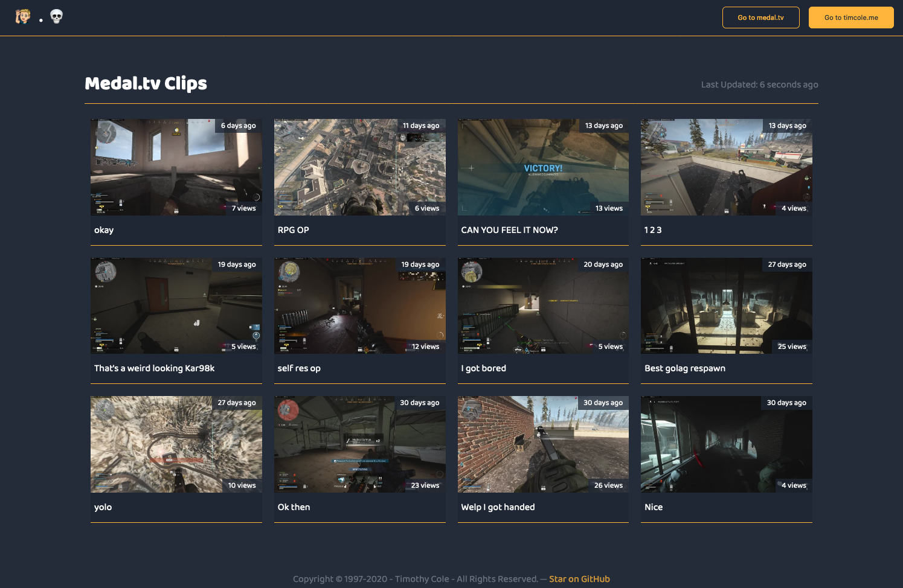The width and height of the screenshot is (903, 588).
Task: Click the '26 views' label
Action: click(608, 485)
